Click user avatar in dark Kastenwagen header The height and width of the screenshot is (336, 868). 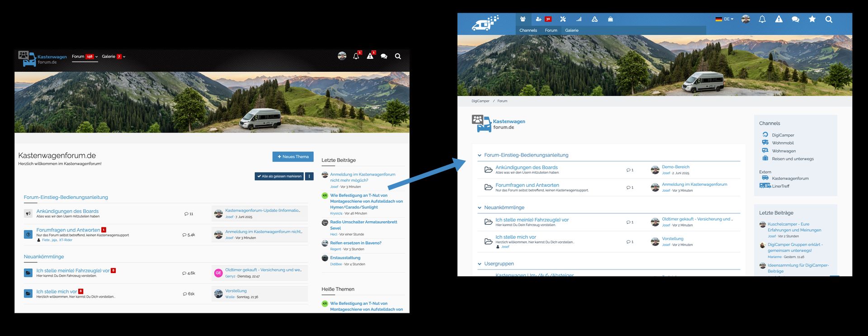coord(342,56)
